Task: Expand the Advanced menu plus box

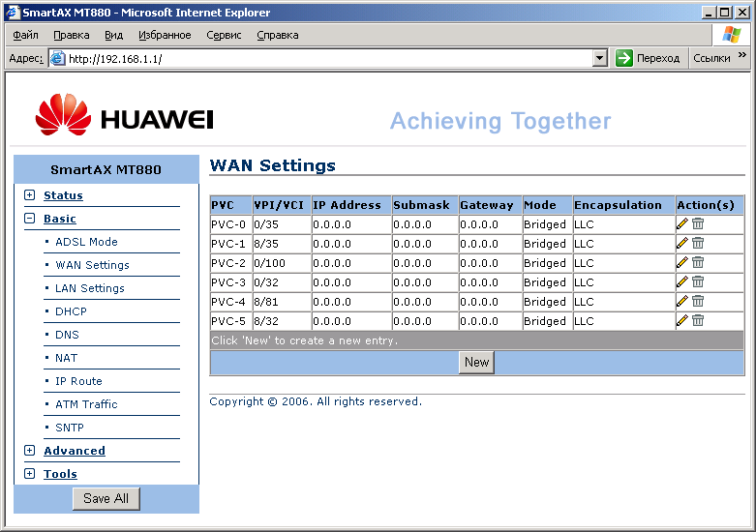Action: tap(29, 451)
